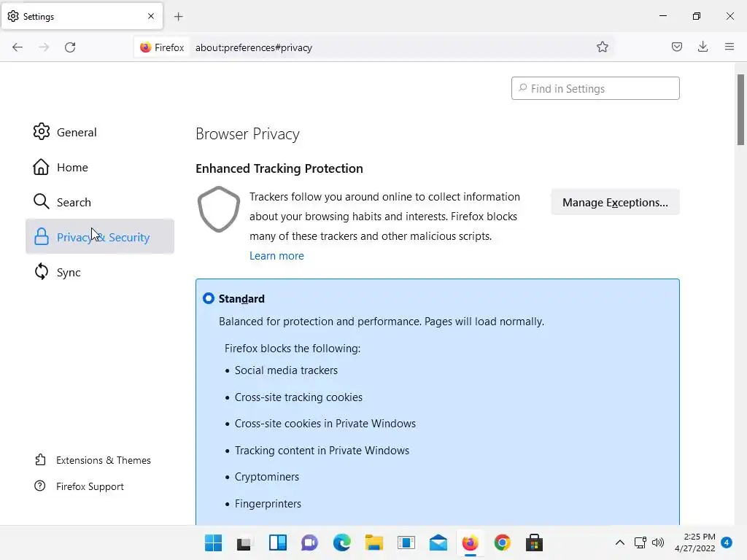
Task: Click the Enhanced Tracking Protection shield icon
Action: [219, 209]
